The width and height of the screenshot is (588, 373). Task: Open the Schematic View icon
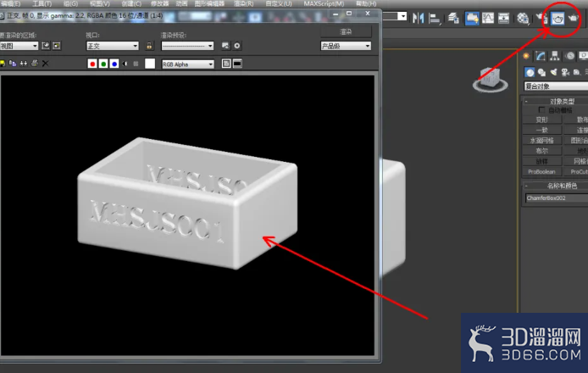503,18
